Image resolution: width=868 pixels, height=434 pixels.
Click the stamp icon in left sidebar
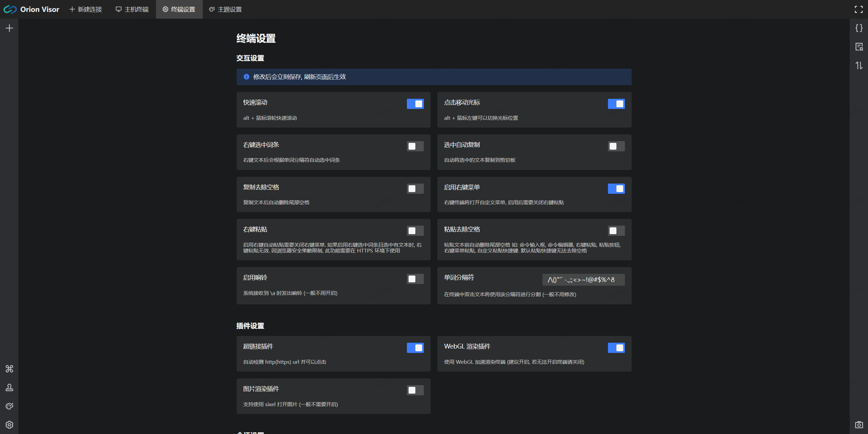click(9, 388)
